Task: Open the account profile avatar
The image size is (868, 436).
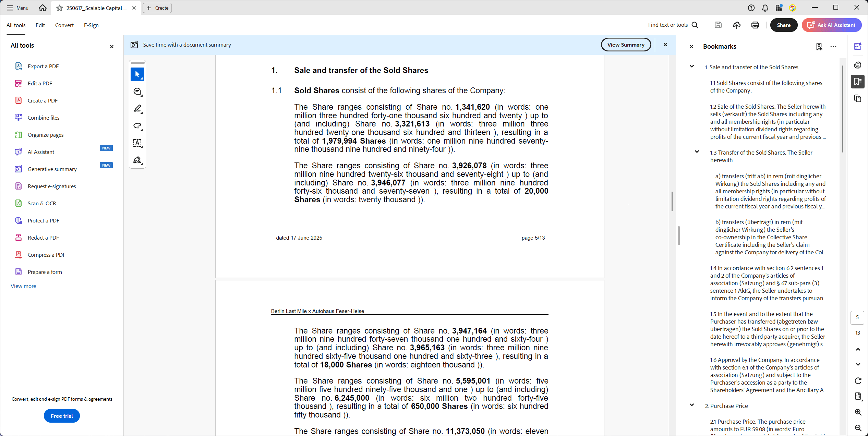Action: click(x=793, y=8)
